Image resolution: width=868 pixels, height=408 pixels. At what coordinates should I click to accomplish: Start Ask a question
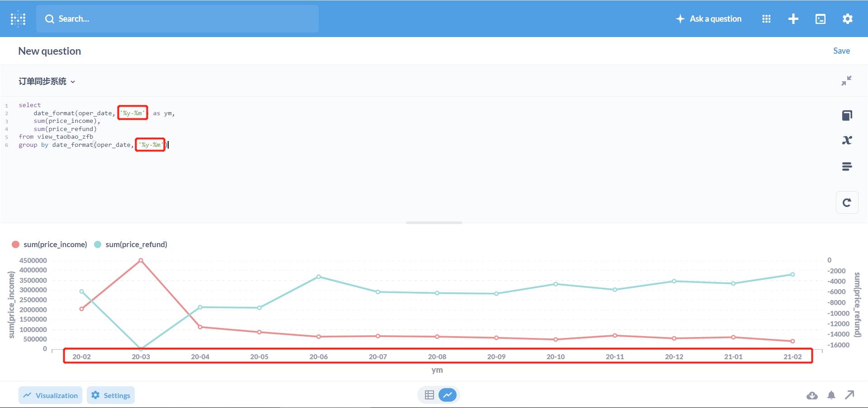pos(708,19)
